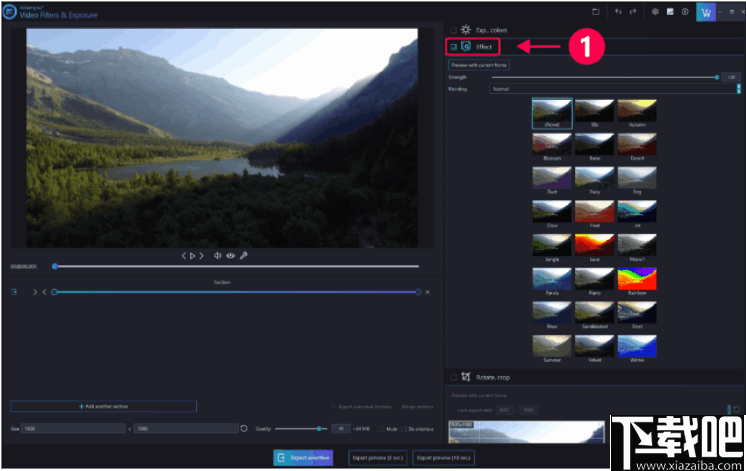
Task: Toggle the Effect checkbox
Action: 453,47
